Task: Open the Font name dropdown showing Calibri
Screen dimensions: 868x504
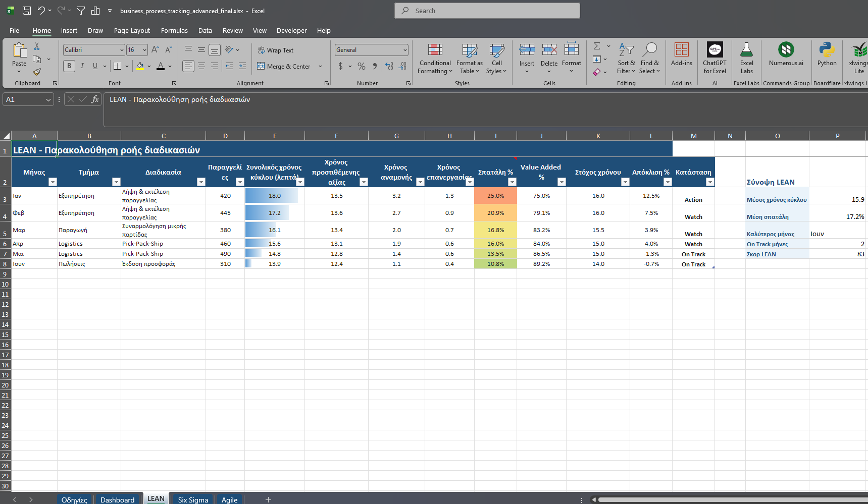Action: 122,50
